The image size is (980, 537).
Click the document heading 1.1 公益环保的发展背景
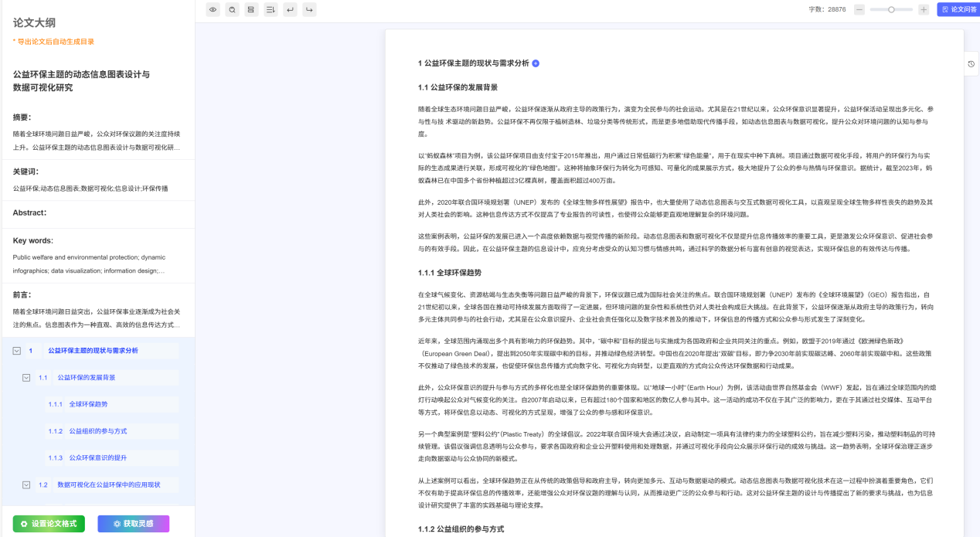click(458, 87)
